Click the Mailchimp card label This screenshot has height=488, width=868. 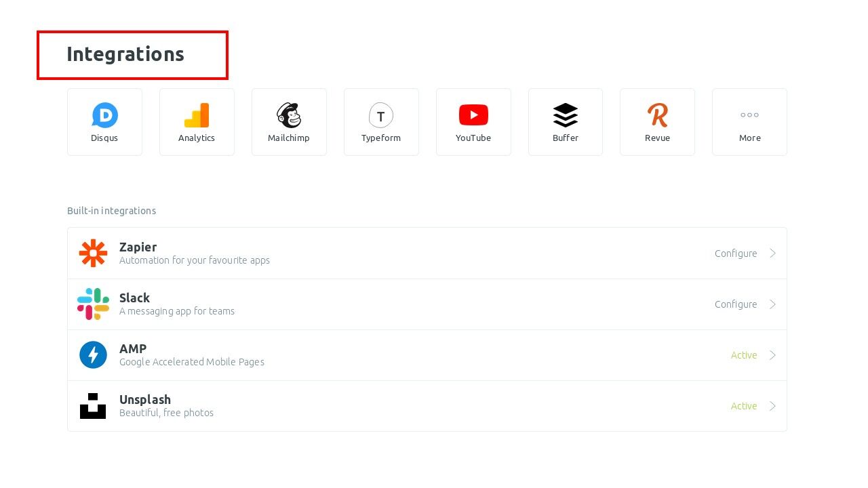tap(289, 138)
